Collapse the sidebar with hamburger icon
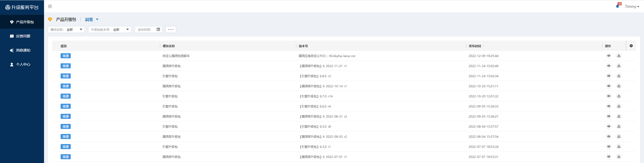The image size is (644, 163). pos(50,6)
